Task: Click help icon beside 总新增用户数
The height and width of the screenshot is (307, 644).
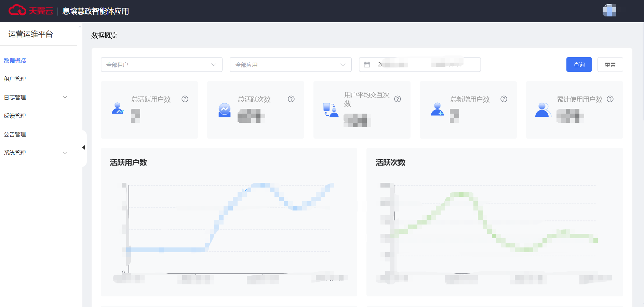Action: coord(504,99)
